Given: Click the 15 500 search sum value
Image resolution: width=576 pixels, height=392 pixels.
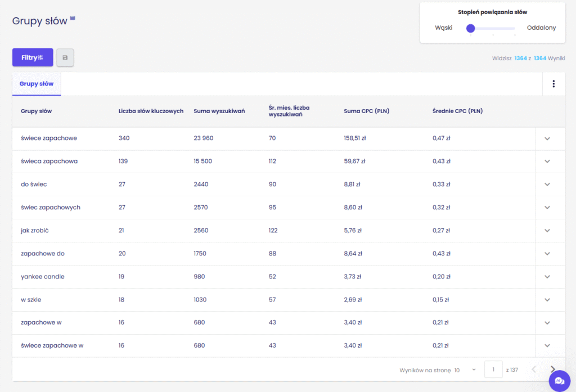Looking at the screenshot, I should [202, 161].
